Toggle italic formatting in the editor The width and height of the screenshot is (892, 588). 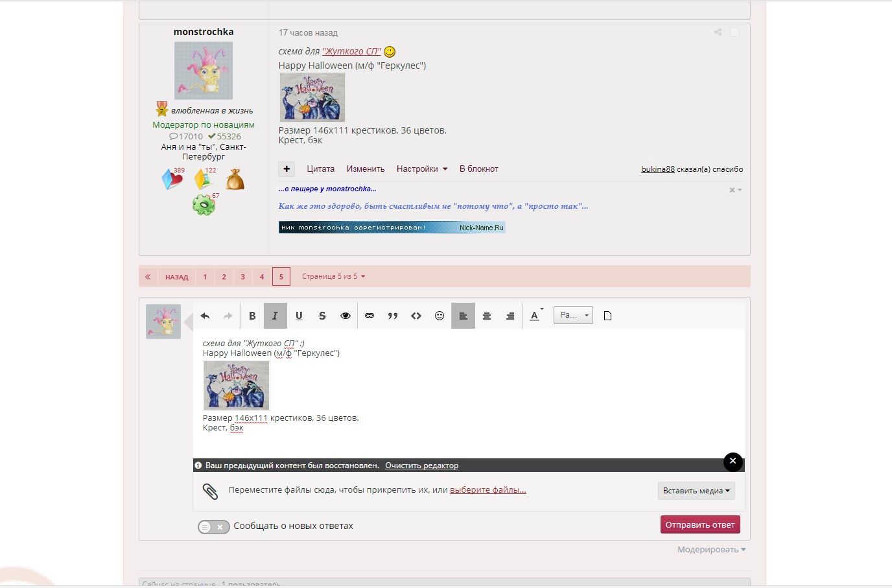tap(275, 316)
